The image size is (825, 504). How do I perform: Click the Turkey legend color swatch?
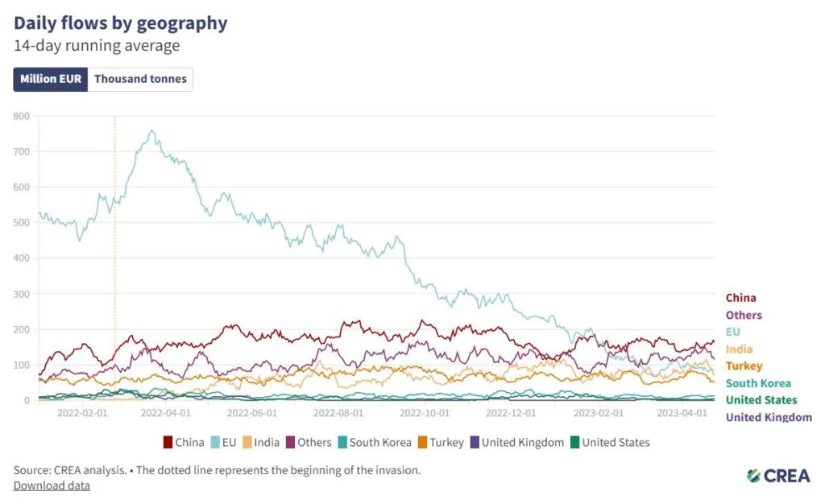click(x=424, y=442)
